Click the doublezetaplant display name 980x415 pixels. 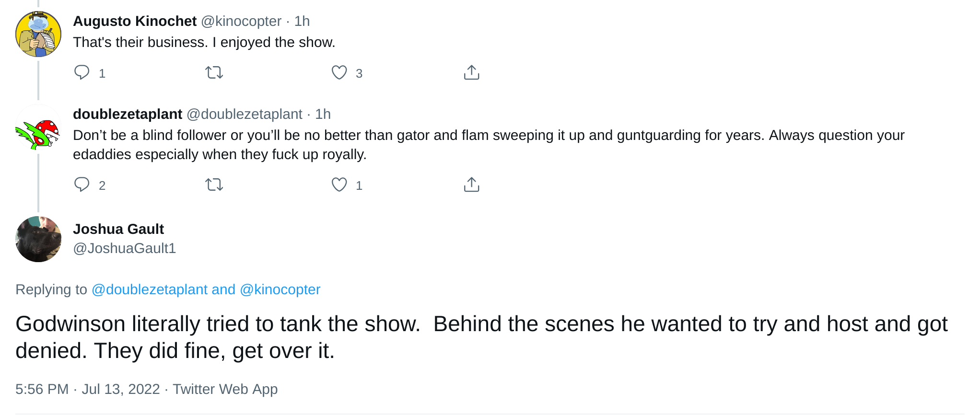coord(128,114)
